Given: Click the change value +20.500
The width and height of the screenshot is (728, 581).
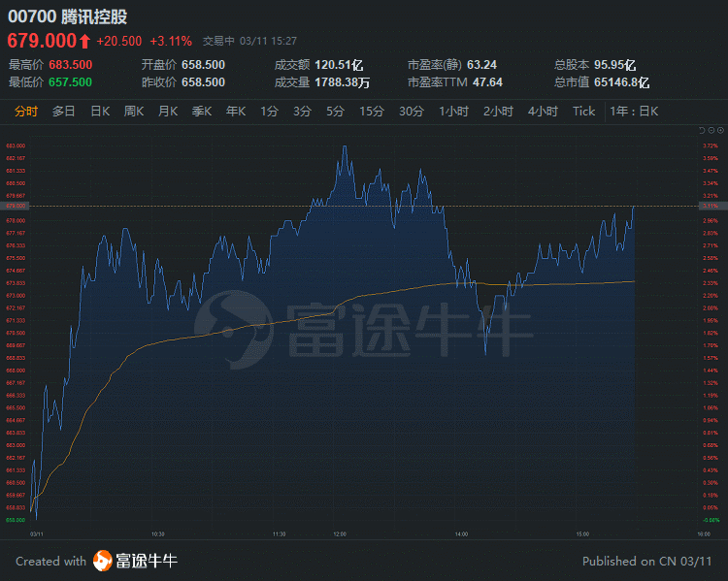Looking at the screenshot, I should click(118, 42).
